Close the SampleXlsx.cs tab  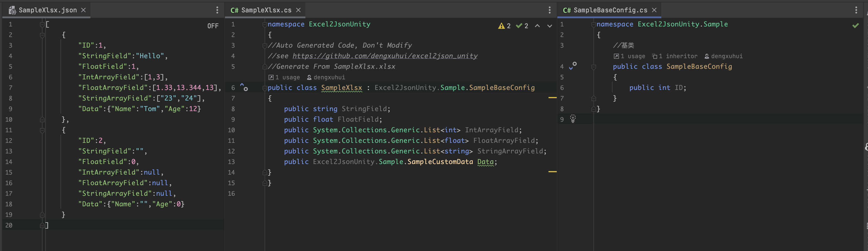[x=298, y=10]
